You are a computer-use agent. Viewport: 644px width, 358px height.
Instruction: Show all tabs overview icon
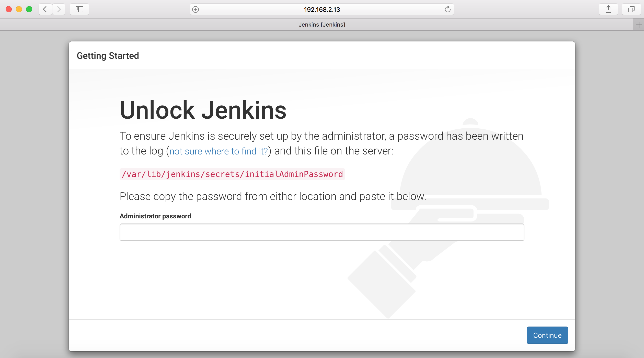[x=631, y=9]
